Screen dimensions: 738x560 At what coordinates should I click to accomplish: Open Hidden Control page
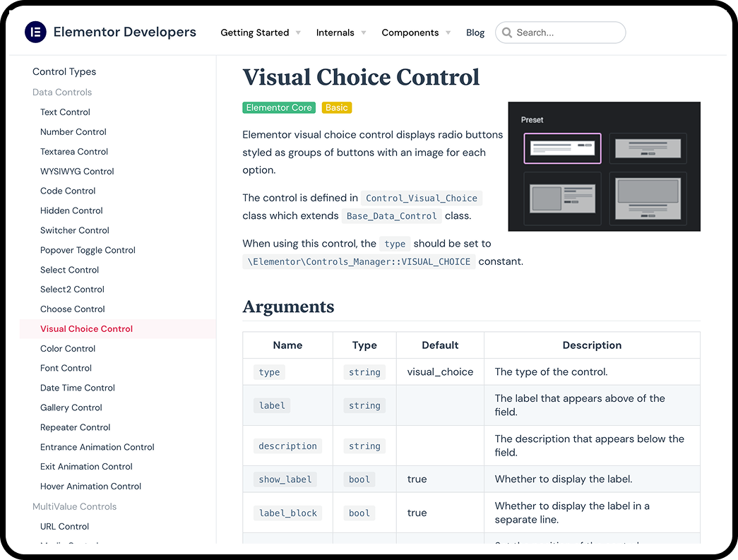click(x=71, y=210)
